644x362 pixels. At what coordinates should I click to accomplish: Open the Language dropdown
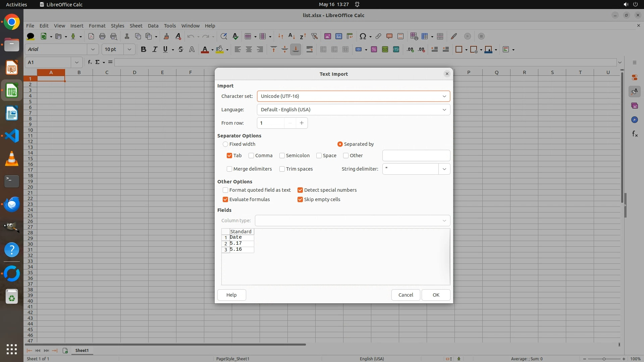point(444,110)
